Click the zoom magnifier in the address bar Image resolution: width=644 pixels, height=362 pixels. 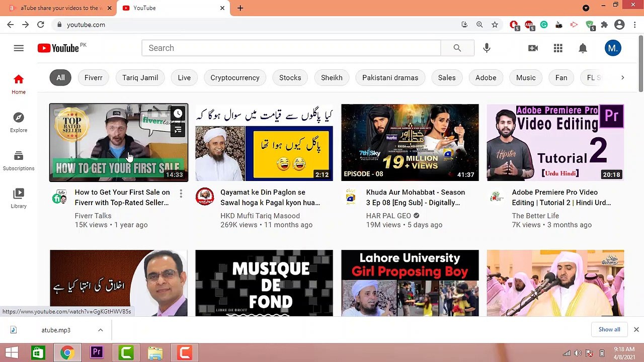(479, 25)
